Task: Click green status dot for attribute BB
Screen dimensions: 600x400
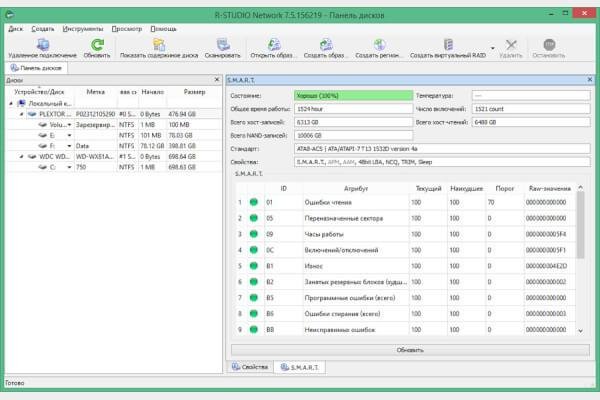Action: click(253, 329)
